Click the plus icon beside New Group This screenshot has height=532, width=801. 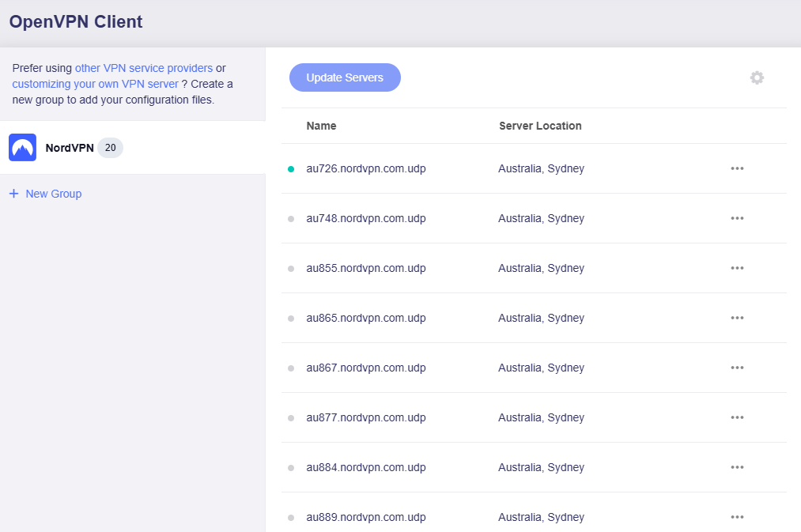coord(13,194)
